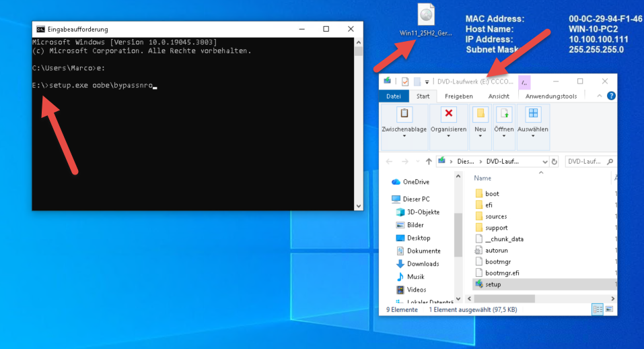Switch to large icons view in status bar
This screenshot has width=644, height=349.
pyautogui.click(x=610, y=309)
